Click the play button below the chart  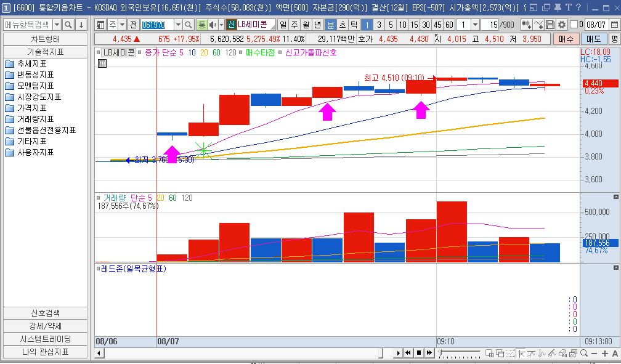399,353
